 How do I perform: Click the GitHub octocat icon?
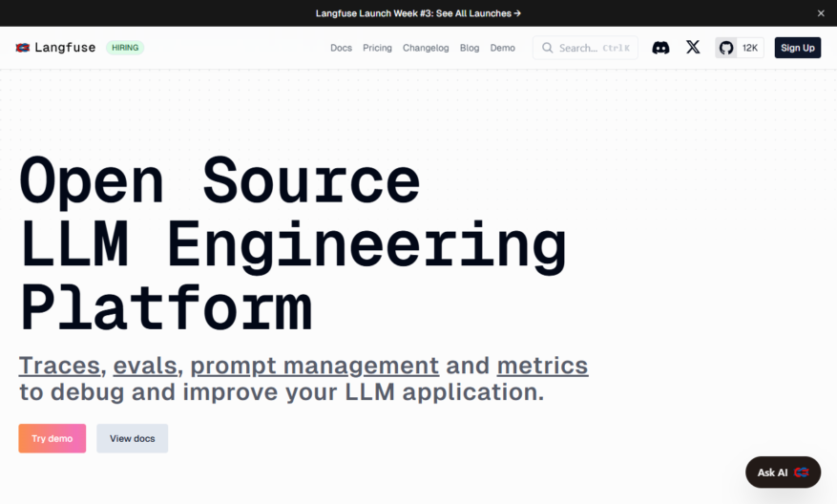726,48
